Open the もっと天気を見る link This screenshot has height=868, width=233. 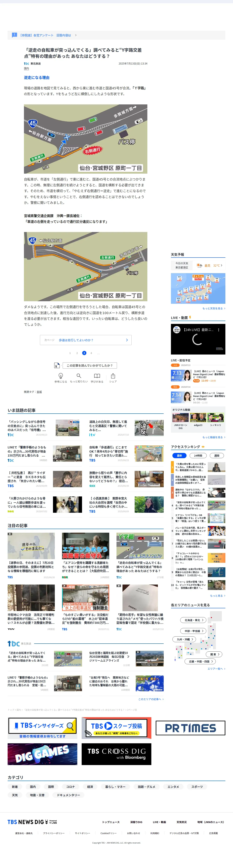[x=214, y=308]
